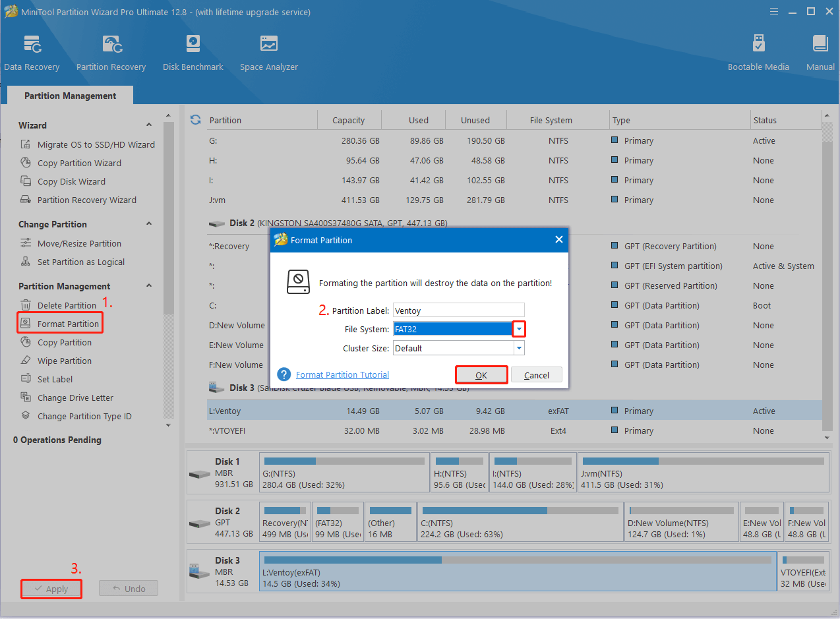Create Bootable Media

click(758, 53)
